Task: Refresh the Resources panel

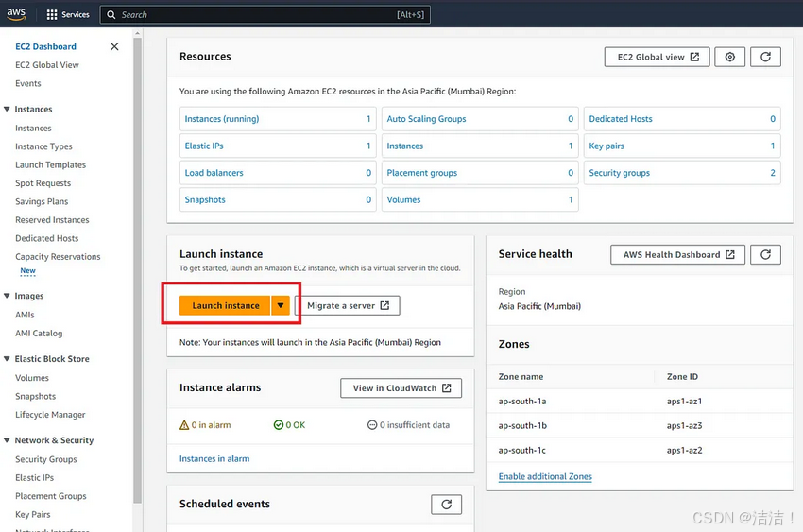Action: coord(765,57)
